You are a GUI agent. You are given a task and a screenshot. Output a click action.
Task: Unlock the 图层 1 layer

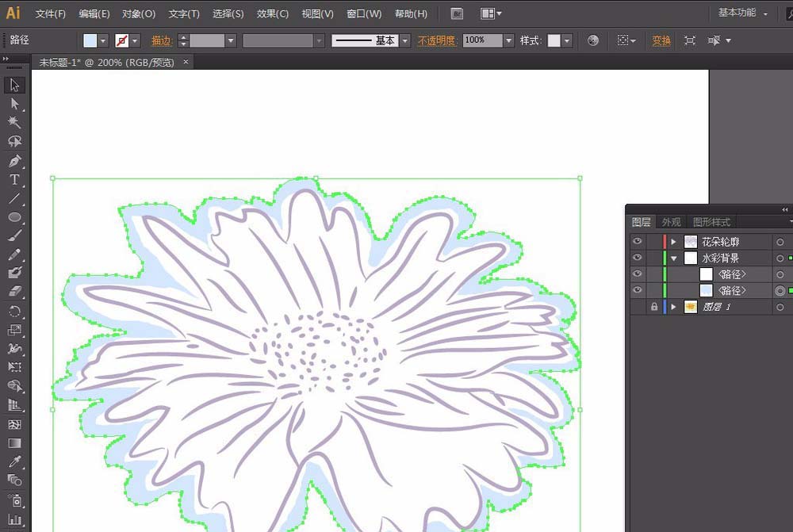pyautogui.click(x=653, y=307)
